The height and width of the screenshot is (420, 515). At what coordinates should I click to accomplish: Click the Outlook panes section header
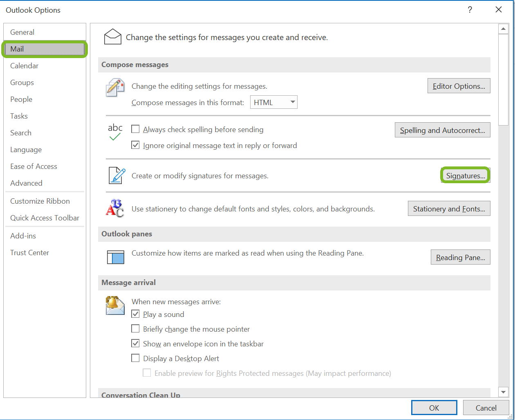pos(294,234)
